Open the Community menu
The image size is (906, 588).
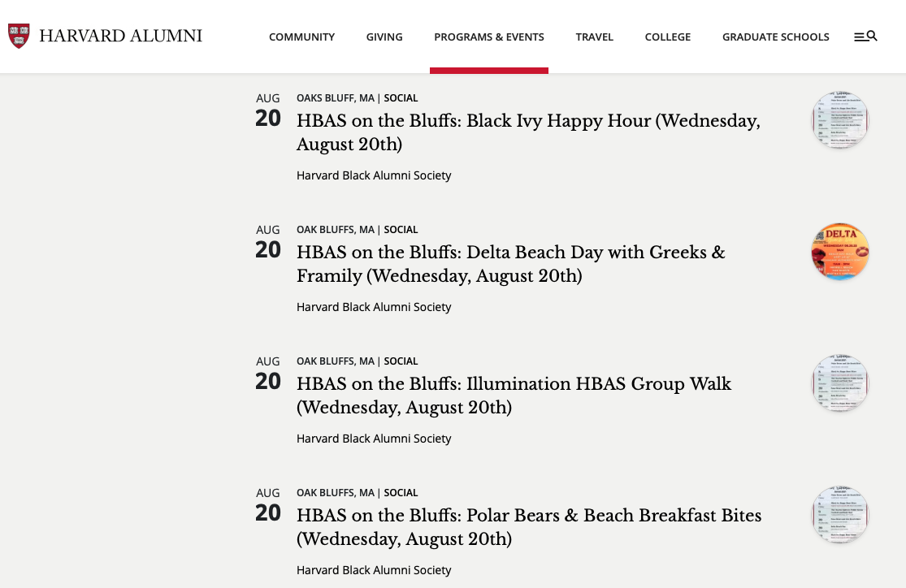click(301, 37)
